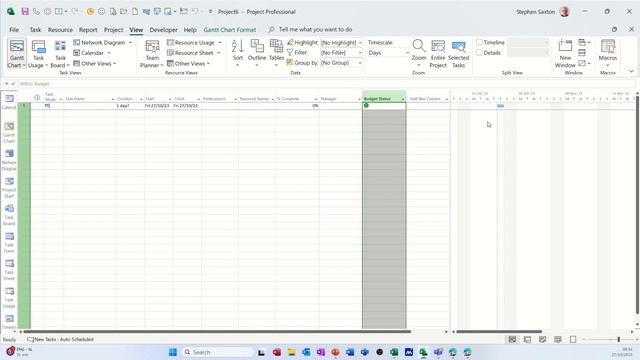
Task: Click Stephen Saxton account name
Action: click(536, 12)
